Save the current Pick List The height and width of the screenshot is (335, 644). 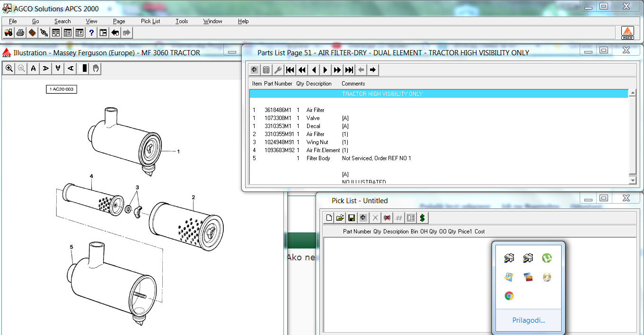[x=352, y=218]
